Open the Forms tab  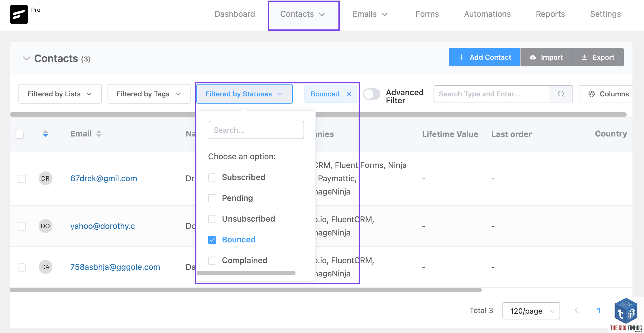(427, 14)
